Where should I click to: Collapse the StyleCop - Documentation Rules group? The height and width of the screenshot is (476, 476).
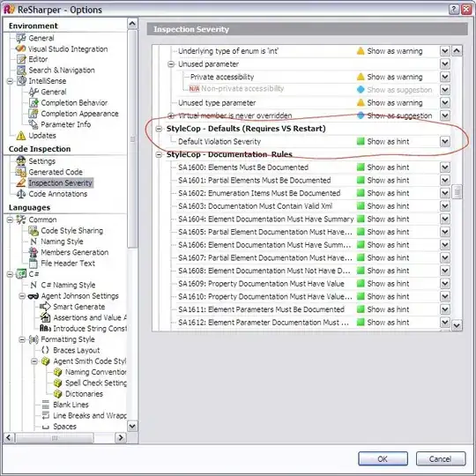click(159, 155)
